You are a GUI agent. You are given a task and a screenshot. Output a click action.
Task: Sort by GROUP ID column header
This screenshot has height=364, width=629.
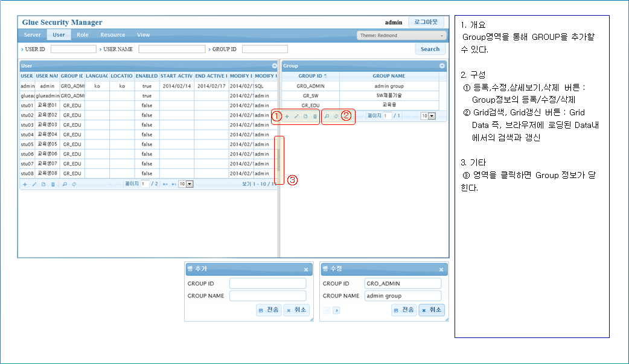point(310,76)
